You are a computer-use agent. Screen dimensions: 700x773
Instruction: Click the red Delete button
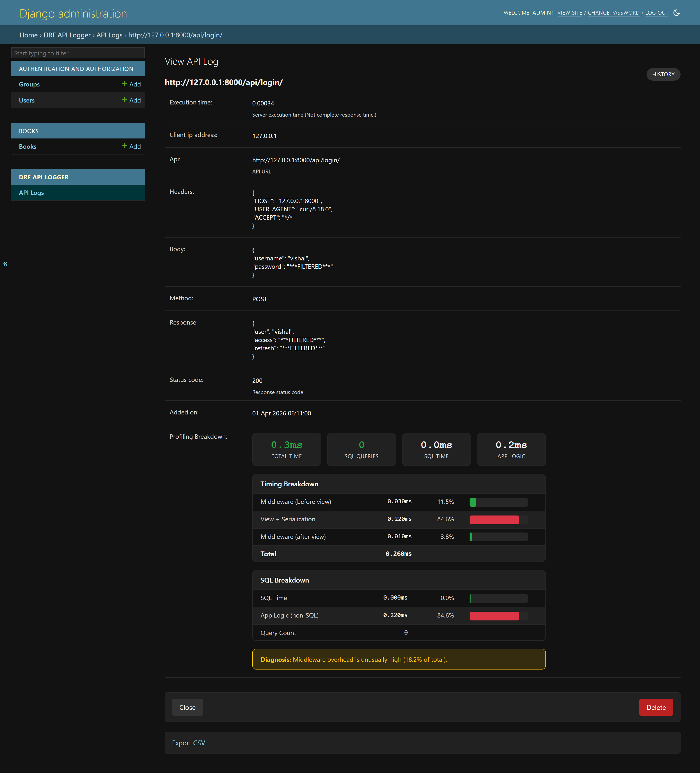656,707
